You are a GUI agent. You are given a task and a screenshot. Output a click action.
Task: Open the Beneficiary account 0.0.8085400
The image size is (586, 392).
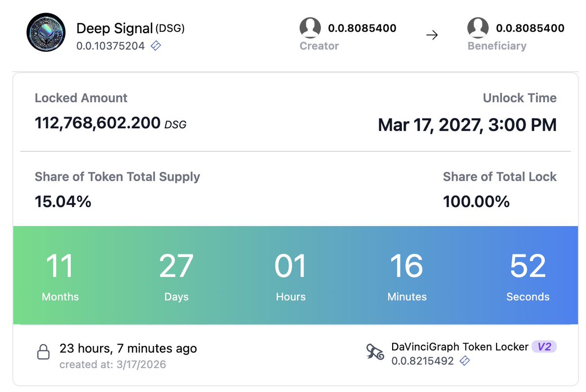click(x=530, y=28)
